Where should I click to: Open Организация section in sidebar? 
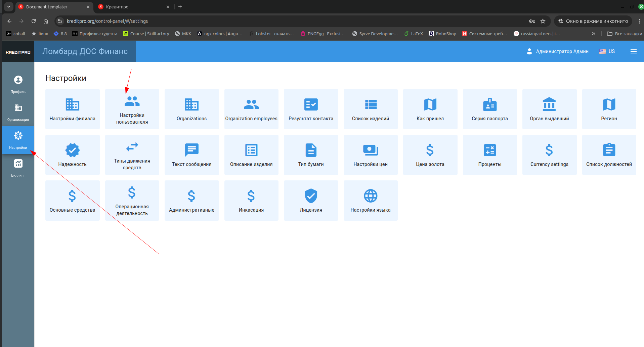coord(18,112)
